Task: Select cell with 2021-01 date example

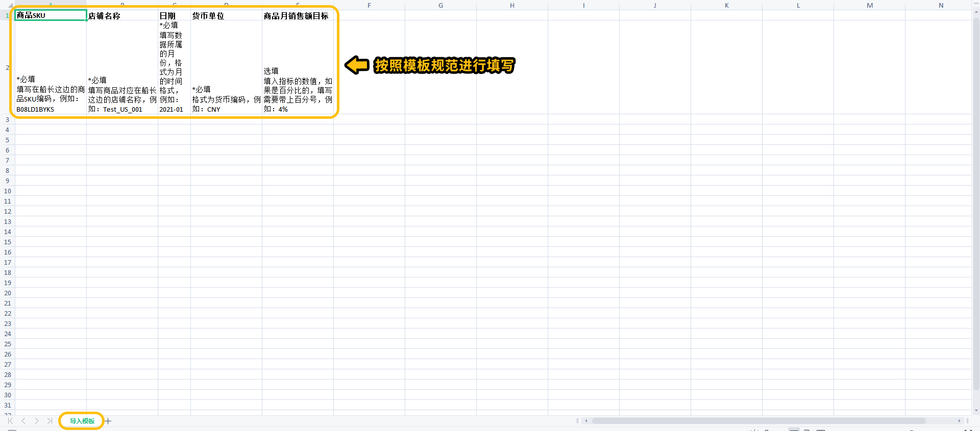Action: pyautogui.click(x=174, y=67)
